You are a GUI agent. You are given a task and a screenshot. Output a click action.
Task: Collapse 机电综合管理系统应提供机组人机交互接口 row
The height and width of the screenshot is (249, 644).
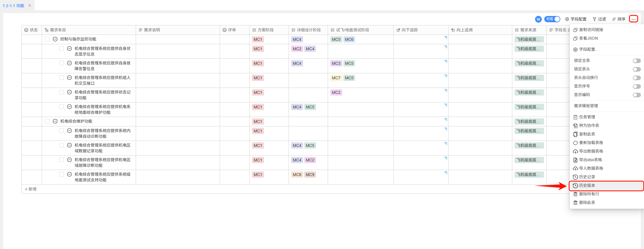(69, 78)
